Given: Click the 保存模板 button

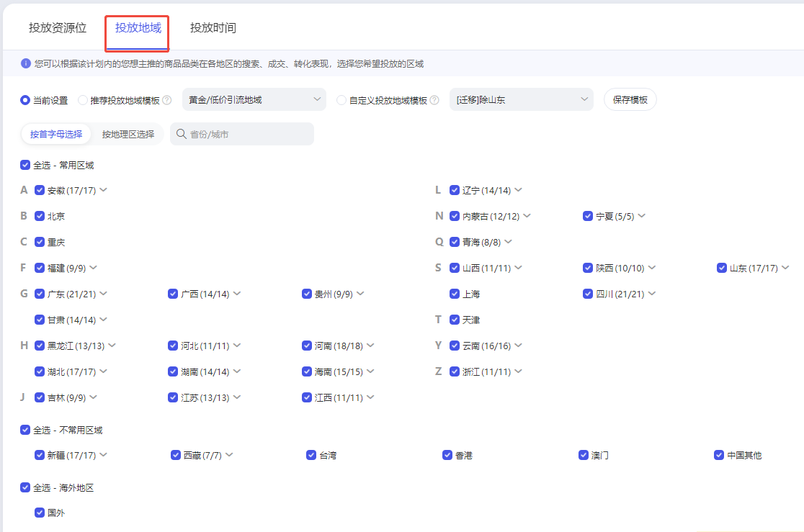Looking at the screenshot, I should (630, 99).
